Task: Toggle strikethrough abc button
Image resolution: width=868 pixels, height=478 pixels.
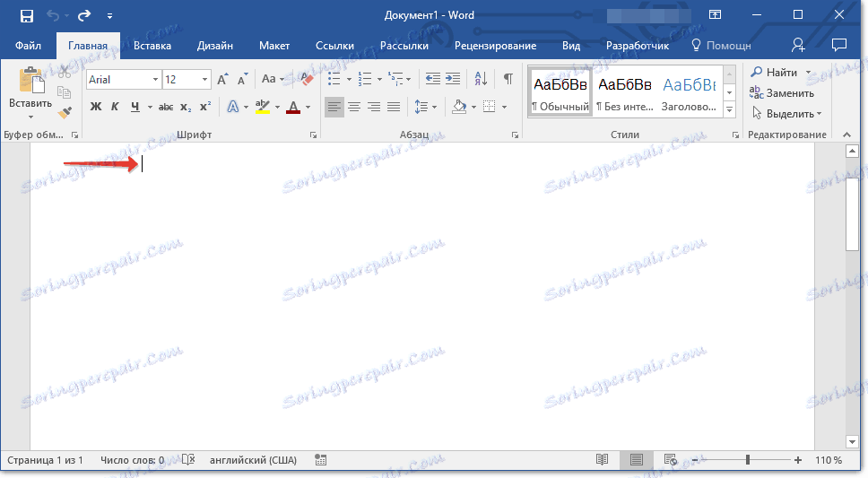Action: click(166, 107)
